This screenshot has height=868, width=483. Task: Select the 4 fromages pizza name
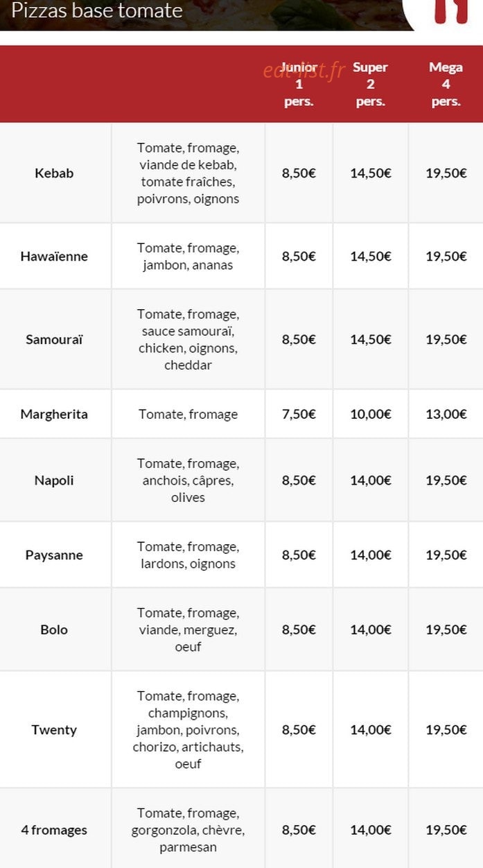coord(54,830)
